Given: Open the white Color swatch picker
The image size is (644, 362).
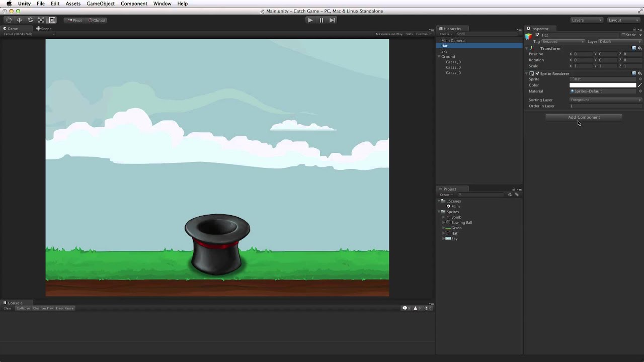Looking at the screenshot, I should click(x=602, y=85).
